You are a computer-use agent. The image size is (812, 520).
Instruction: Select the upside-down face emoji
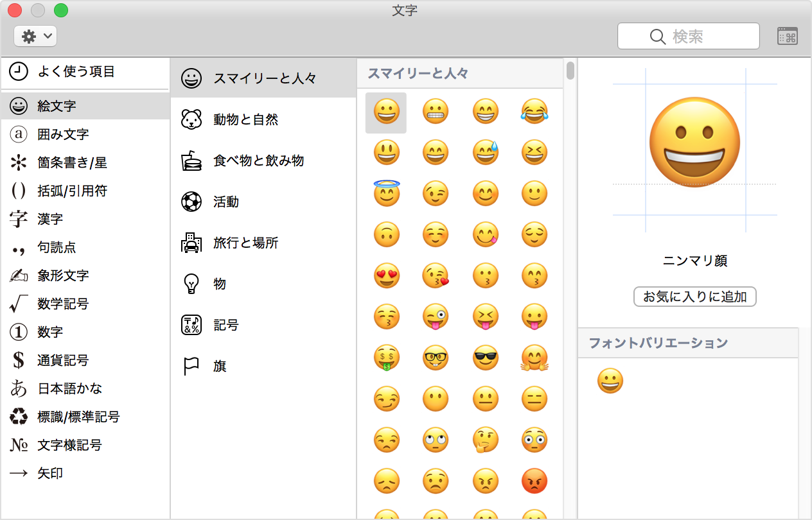386,235
